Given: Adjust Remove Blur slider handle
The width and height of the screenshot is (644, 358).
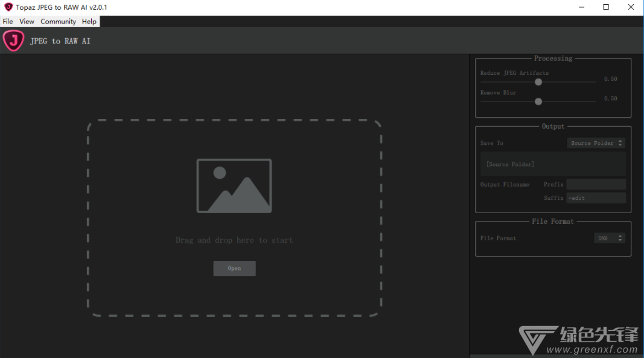Looking at the screenshot, I should pos(538,101).
